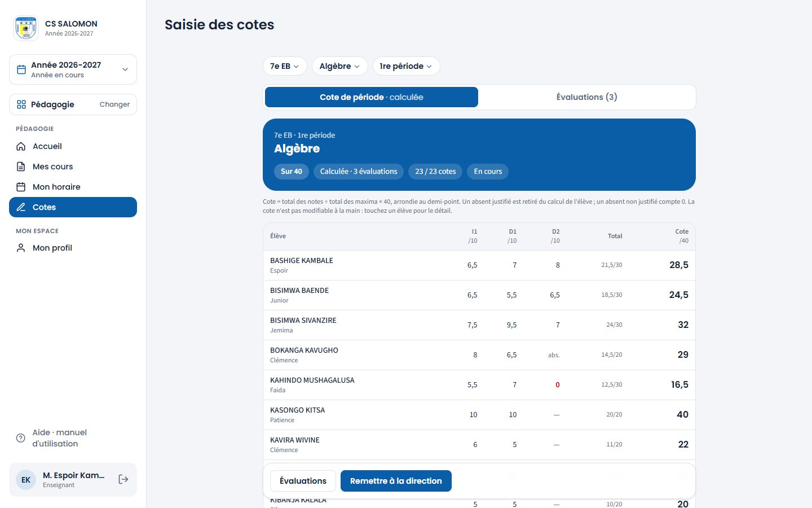Click the help question mark icon
This screenshot has height=508, width=812.
(x=21, y=438)
